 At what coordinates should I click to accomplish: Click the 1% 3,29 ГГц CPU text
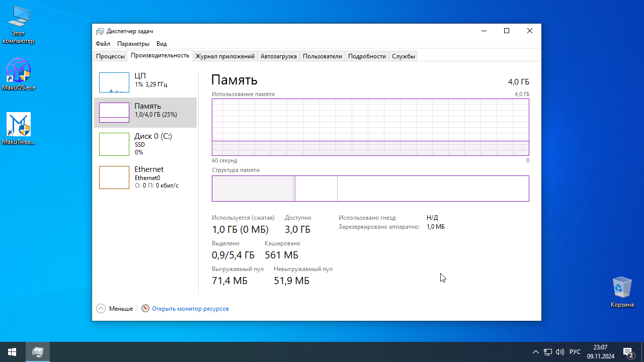151,84
